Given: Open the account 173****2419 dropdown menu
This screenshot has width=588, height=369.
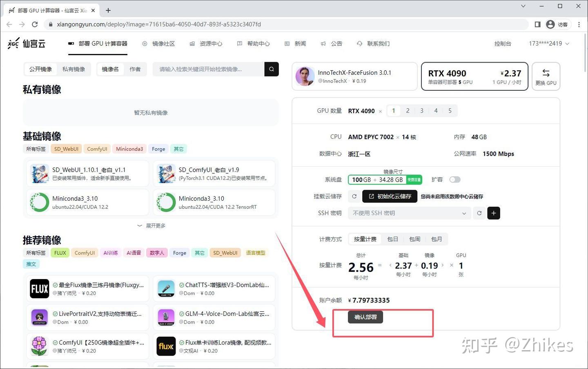Looking at the screenshot, I should 548,43.
